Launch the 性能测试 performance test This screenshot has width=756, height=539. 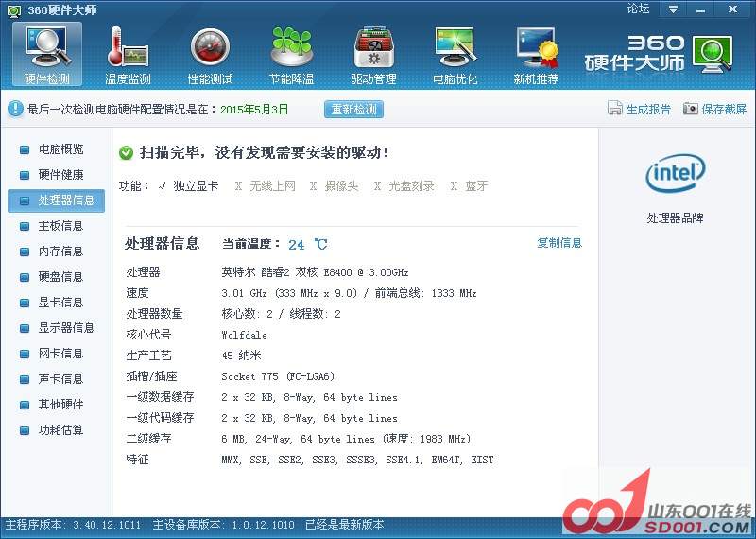210,55
